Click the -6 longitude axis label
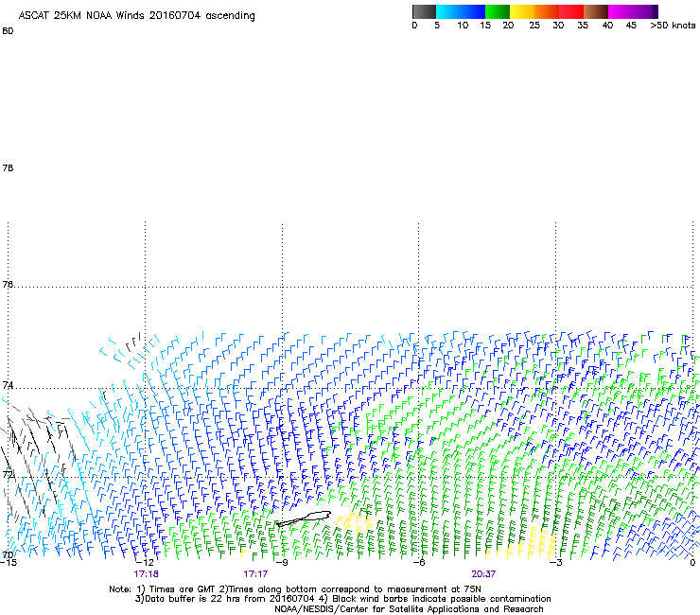This screenshot has width=700, height=615. pos(419,563)
